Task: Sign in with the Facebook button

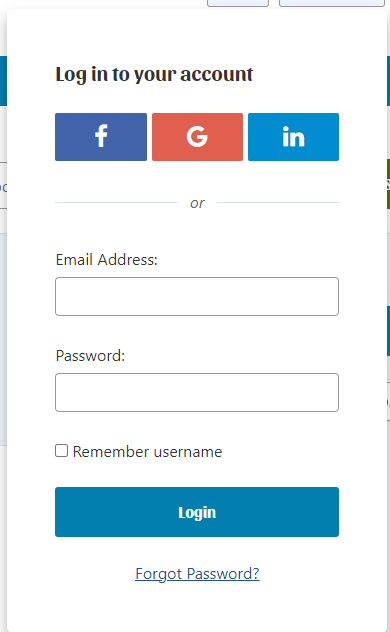Action: pos(101,137)
